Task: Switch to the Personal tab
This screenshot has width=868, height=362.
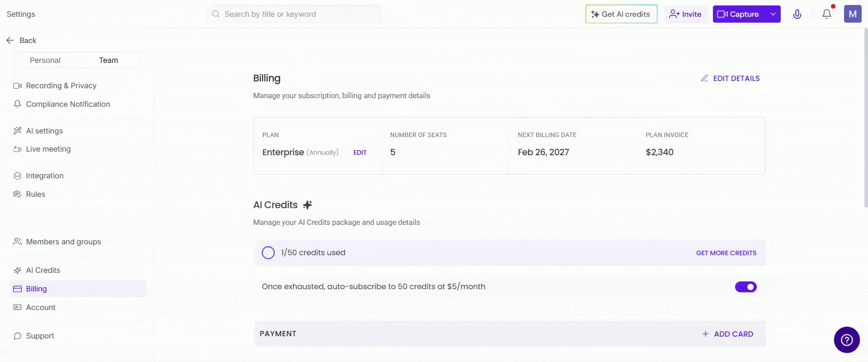Action: pos(45,60)
